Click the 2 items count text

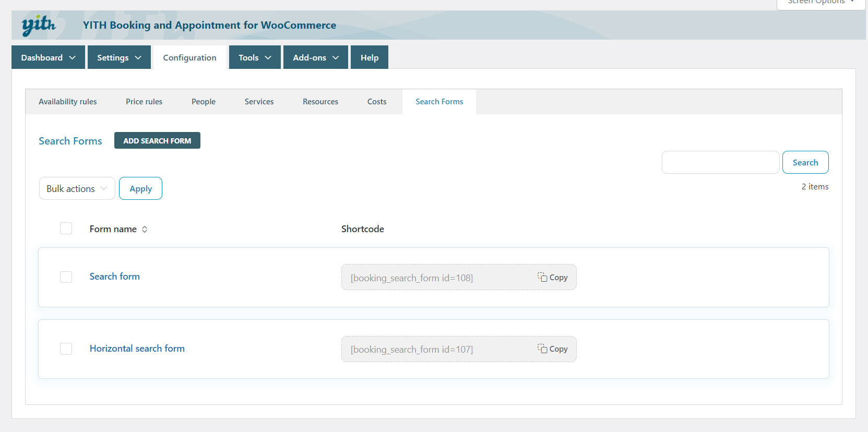(x=815, y=187)
